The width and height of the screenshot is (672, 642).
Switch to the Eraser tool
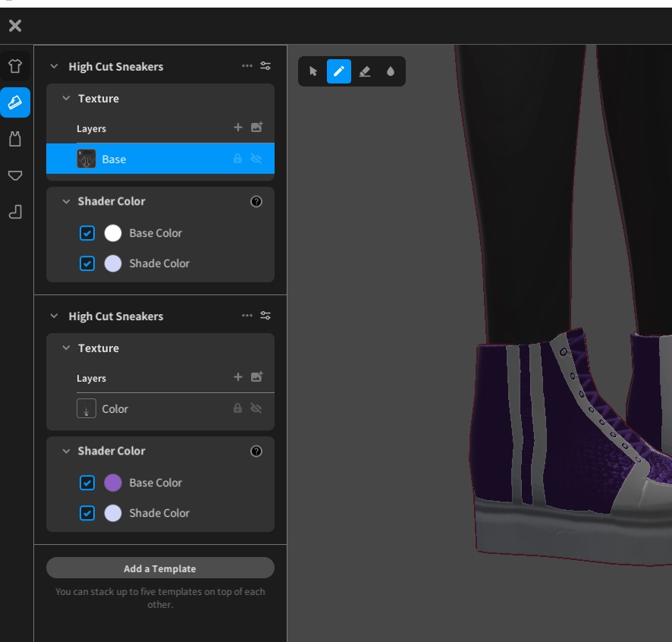(x=364, y=71)
